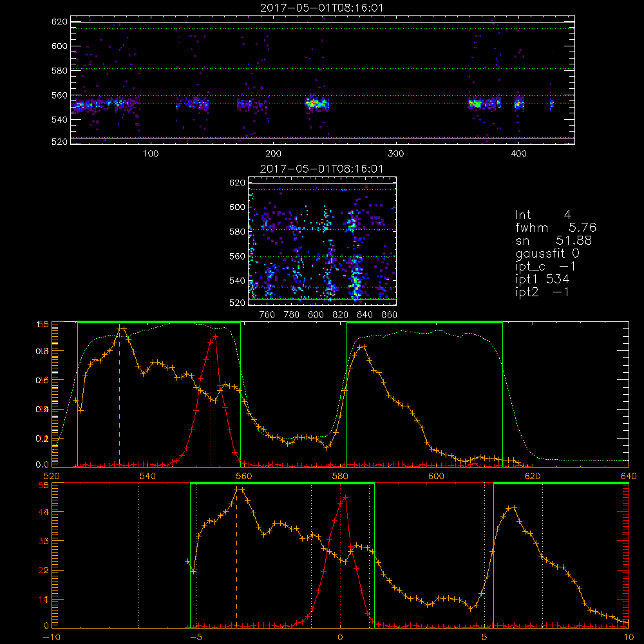This screenshot has height=644, width=644.
Task: Click x-axis label 520 on profile plot
Action: pos(52,477)
